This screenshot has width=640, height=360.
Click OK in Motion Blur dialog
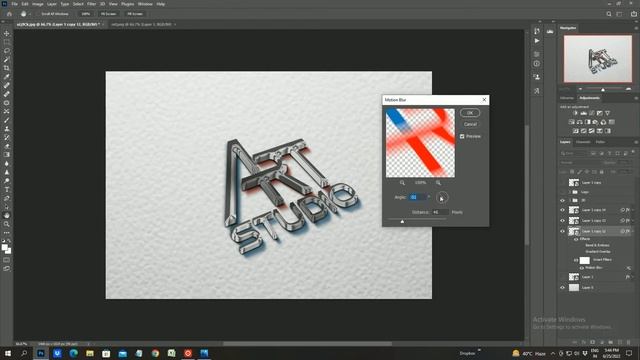pyautogui.click(x=470, y=113)
